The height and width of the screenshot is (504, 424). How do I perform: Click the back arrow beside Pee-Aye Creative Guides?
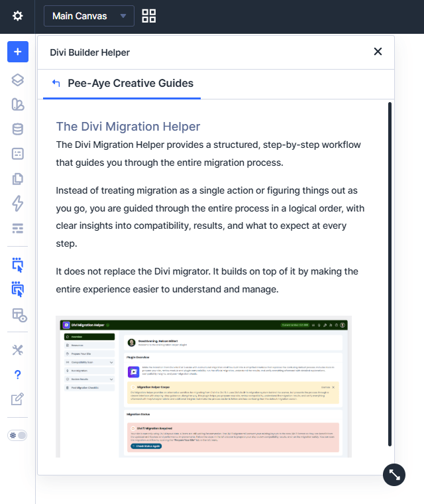click(56, 84)
